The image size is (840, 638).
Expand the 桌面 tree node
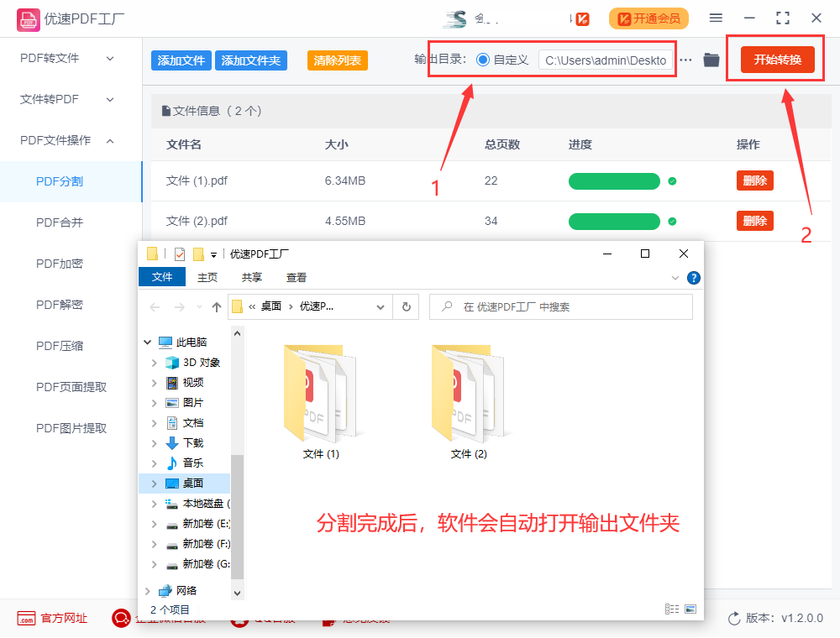[x=155, y=484]
